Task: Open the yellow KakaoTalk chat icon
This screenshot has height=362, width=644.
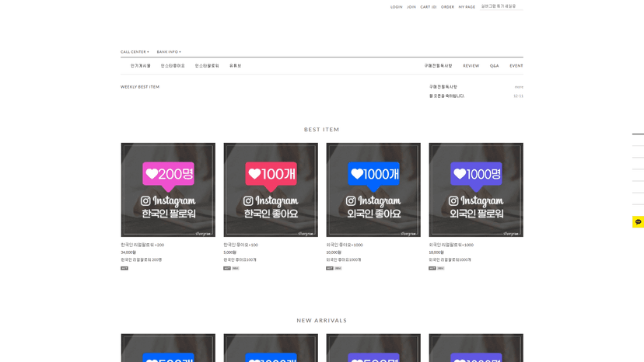Action: 638,222
